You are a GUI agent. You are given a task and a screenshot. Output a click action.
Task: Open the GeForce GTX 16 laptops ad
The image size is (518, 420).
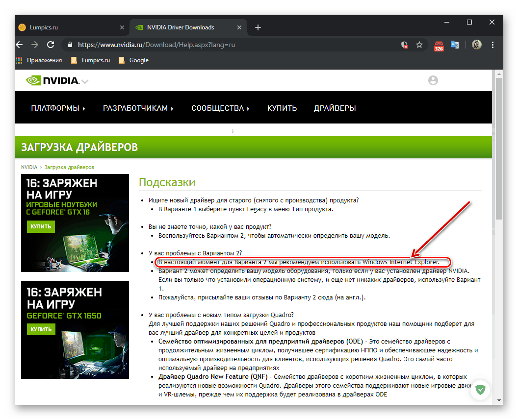[x=75, y=223]
